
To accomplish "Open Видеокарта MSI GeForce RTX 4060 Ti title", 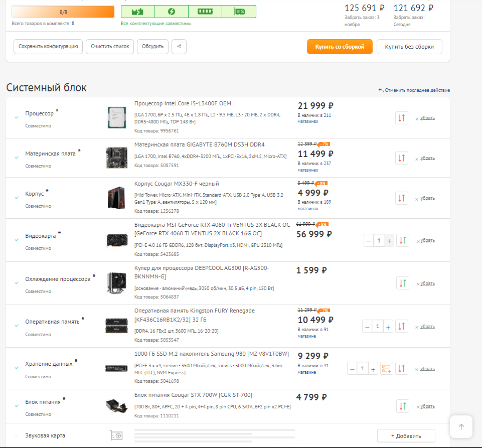I will pyautogui.click(x=212, y=229).
